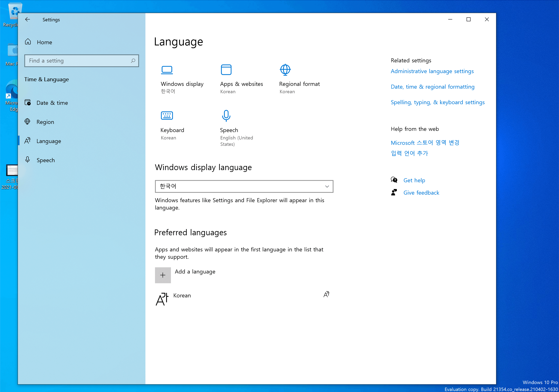
Task: Open the Windows display language dropdown
Action: click(244, 186)
